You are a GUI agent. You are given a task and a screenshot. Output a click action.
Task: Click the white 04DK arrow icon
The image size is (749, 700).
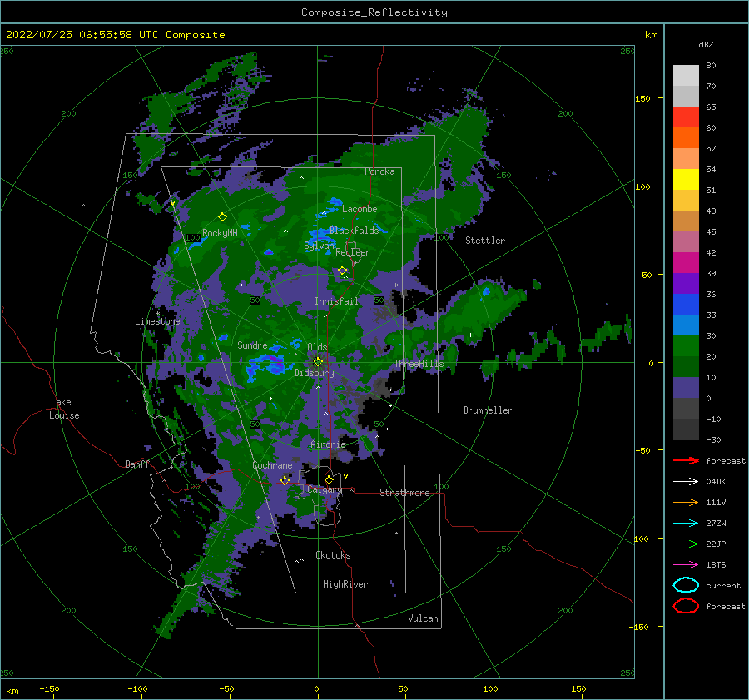pyautogui.click(x=686, y=481)
